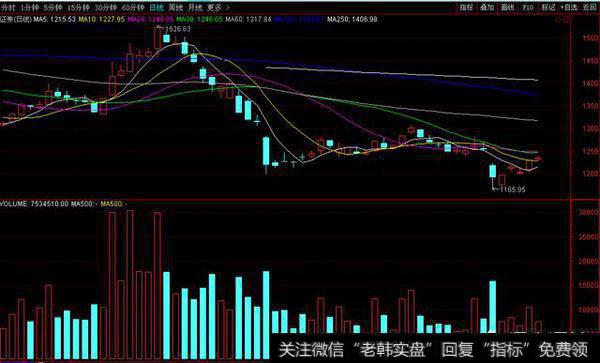600x363 pixels.
Task: Switch to 月线 monthly chart
Action: [x=195, y=7]
